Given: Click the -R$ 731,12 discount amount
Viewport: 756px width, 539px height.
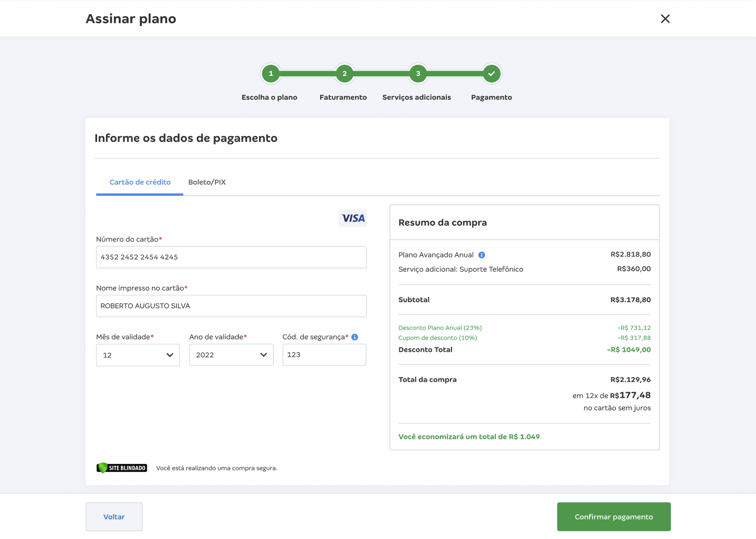Looking at the screenshot, I should [634, 328].
